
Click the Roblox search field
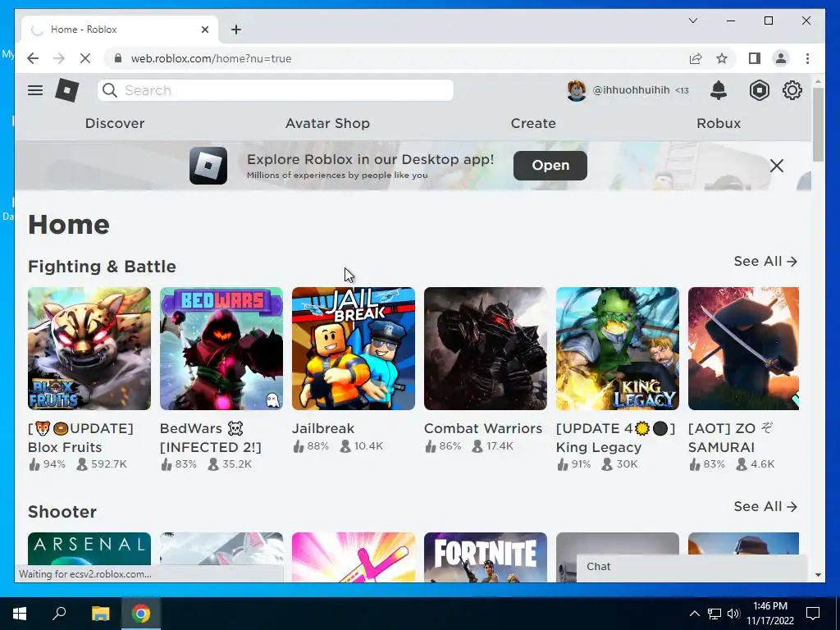(276, 90)
